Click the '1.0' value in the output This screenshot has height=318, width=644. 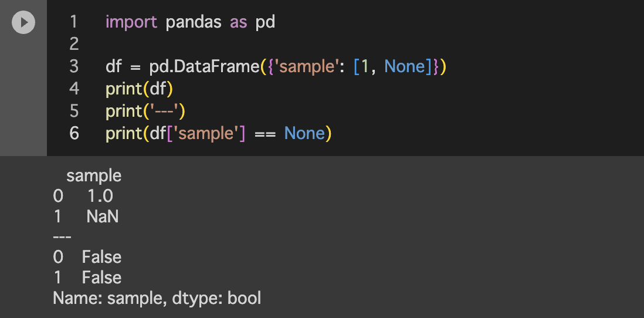(x=100, y=196)
